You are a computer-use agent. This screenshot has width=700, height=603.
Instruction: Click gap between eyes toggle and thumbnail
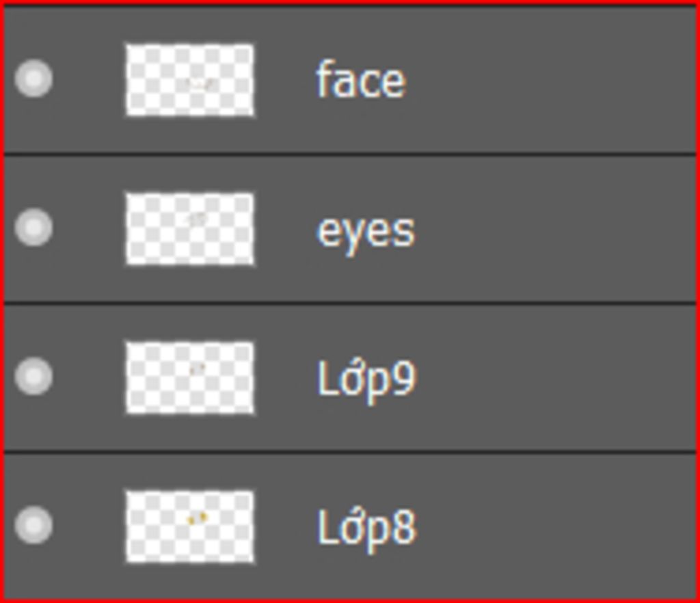90,228
